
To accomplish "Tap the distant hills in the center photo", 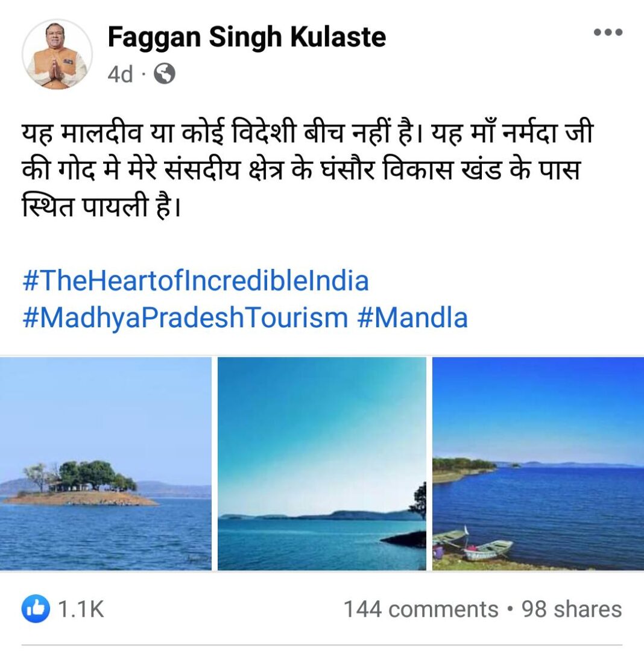I will (315, 515).
